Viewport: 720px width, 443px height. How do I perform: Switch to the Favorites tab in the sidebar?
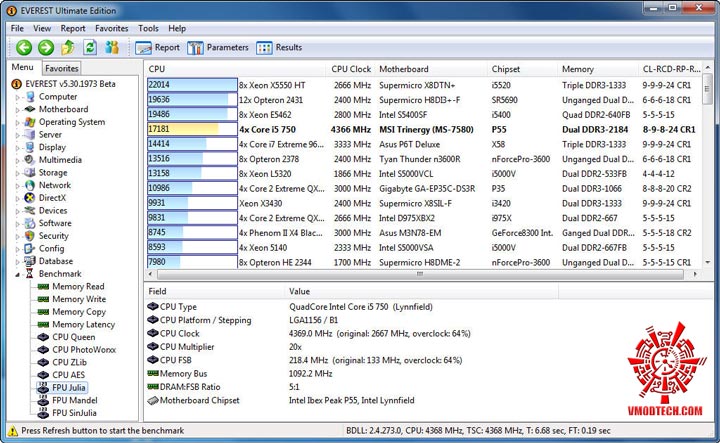pyautogui.click(x=62, y=68)
